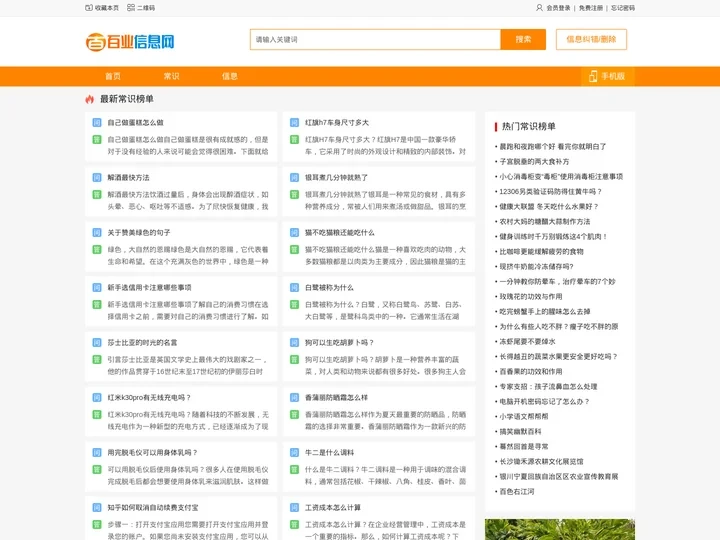Open hot item 小心消毒柜变毒柜
Image resolution: width=720 pixels, height=540 pixels.
tap(561, 176)
